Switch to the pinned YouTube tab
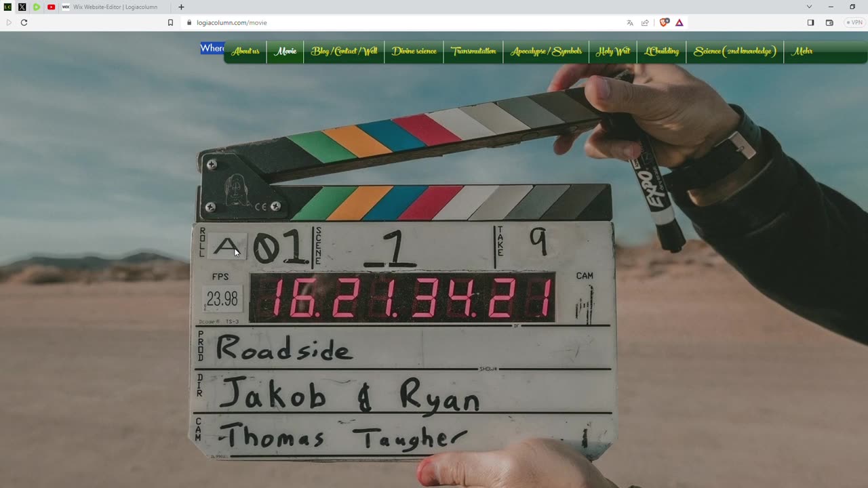The width and height of the screenshot is (868, 488). tap(52, 7)
